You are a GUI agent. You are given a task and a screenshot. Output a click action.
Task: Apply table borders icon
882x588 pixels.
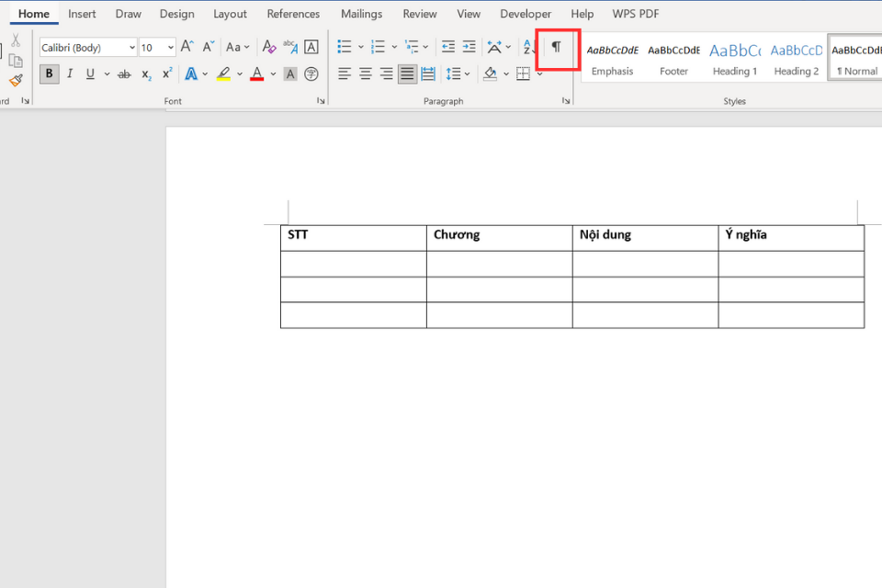click(523, 73)
